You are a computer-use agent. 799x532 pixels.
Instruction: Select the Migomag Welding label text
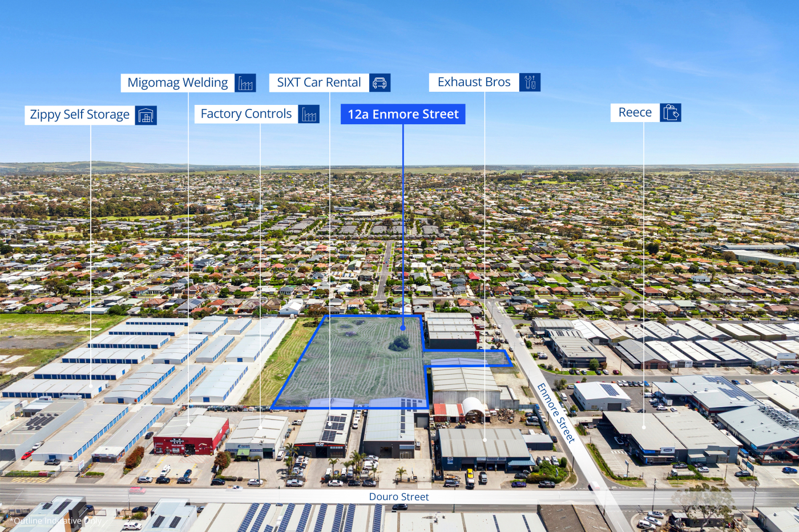(177, 83)
